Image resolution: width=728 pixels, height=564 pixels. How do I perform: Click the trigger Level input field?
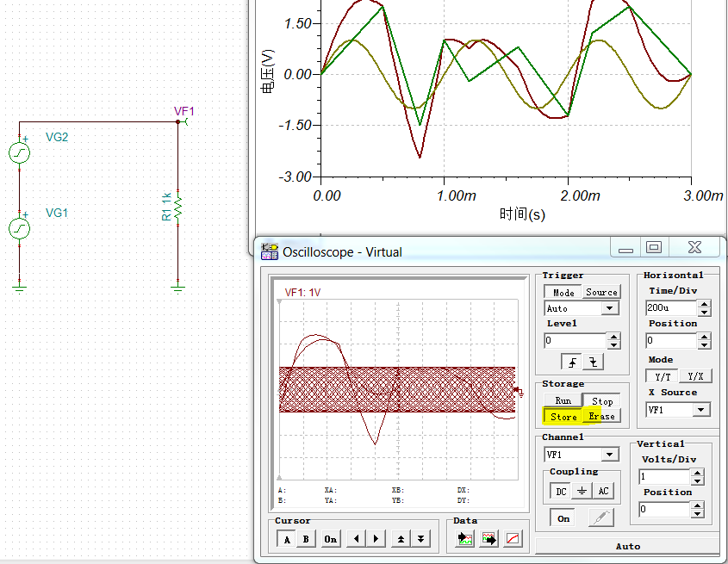pos(576,339)
